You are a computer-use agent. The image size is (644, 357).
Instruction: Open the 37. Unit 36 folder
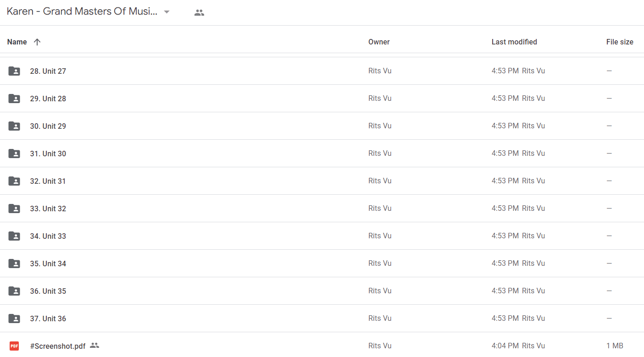(x=48, y=319)
